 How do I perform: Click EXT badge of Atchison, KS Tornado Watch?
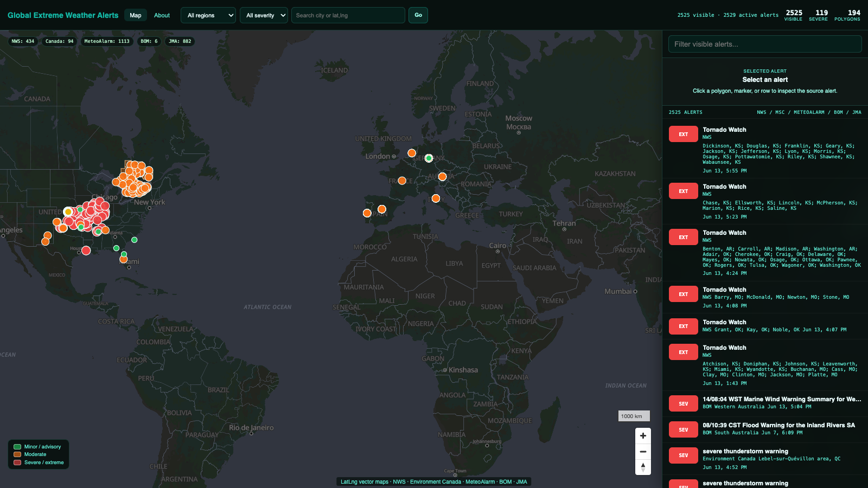click(x=683, y=352)
